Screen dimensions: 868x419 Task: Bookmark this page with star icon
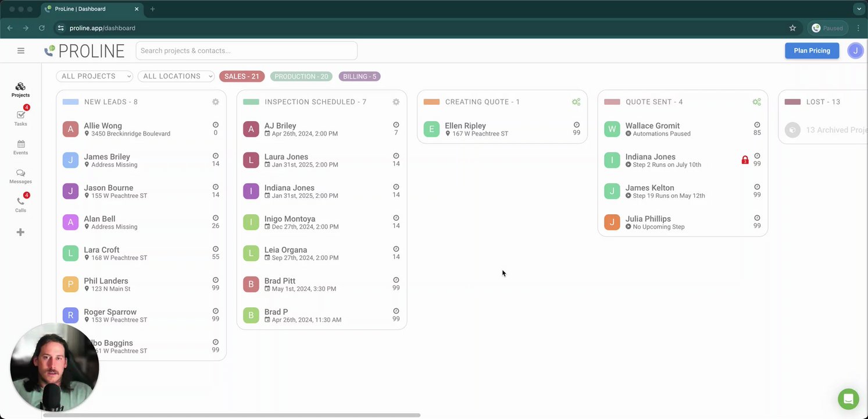tap(792, 28)
